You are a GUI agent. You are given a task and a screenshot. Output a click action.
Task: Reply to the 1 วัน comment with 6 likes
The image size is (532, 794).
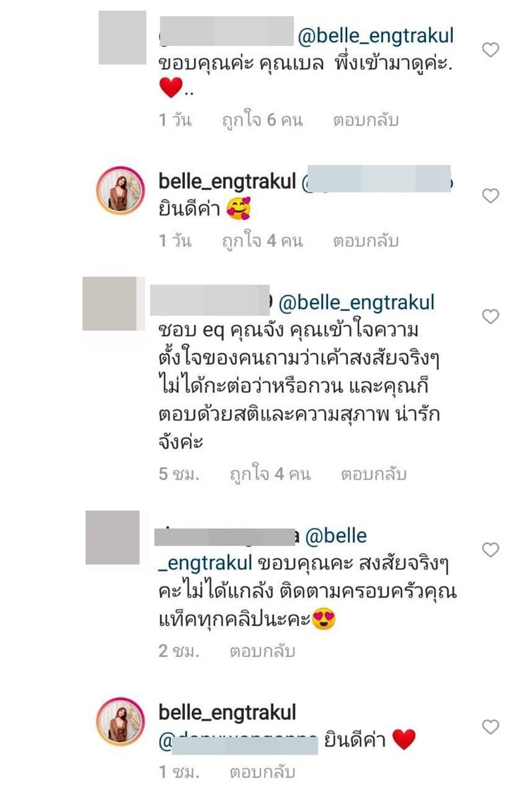pos(366,120)
